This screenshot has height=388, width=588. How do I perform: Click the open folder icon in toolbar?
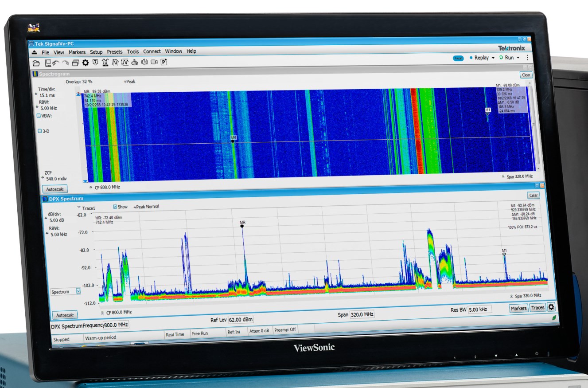click(36, 63)
